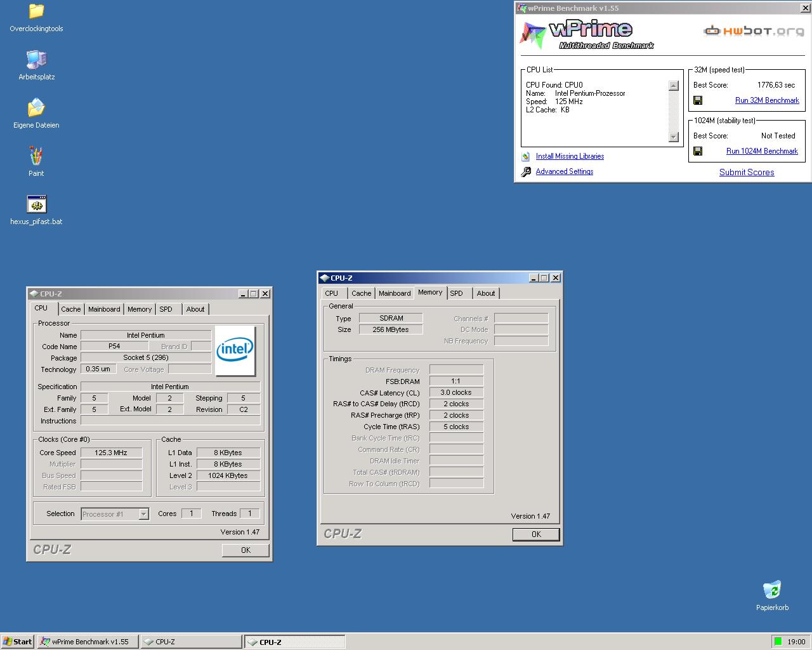Click OK in the left CPU-Z window
Image resolution: width=812 pixels, height=650 pixels.
(x=246, y=550)
